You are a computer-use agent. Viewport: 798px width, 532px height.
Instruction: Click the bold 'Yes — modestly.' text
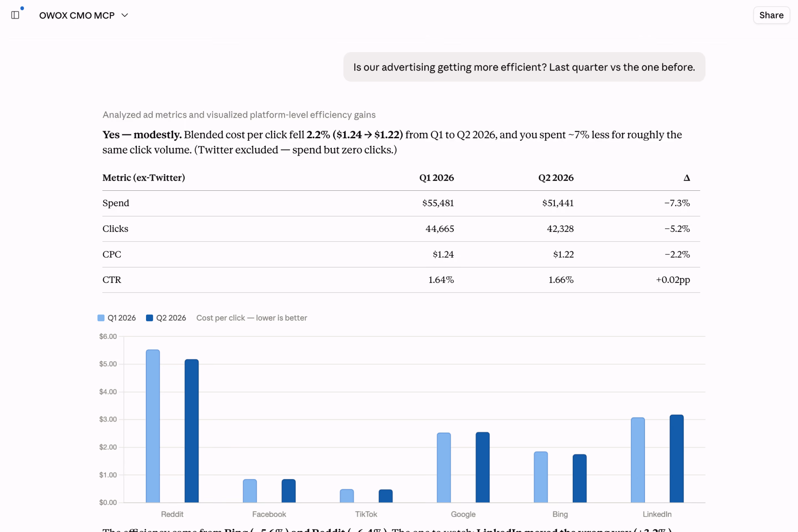pos(142,135)
